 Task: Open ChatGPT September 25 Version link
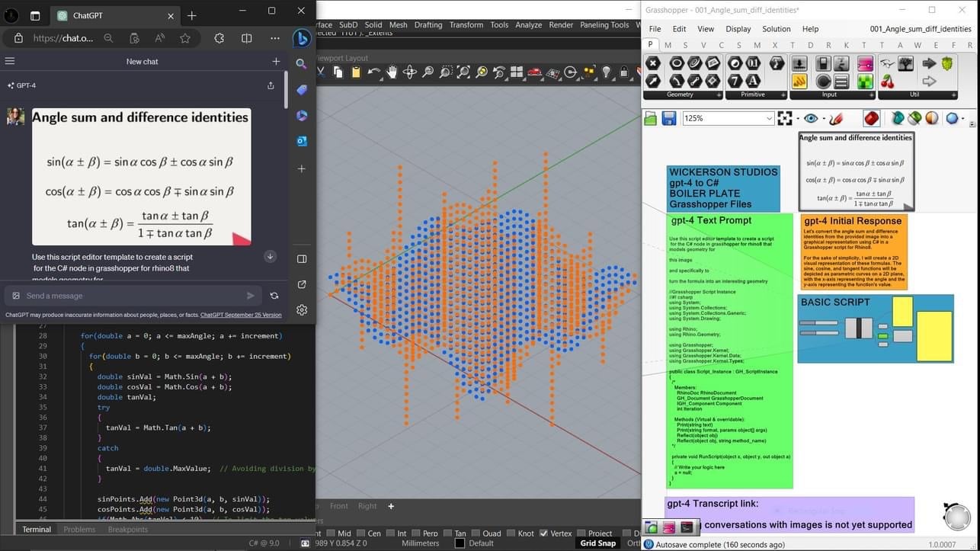pos(241,314)
